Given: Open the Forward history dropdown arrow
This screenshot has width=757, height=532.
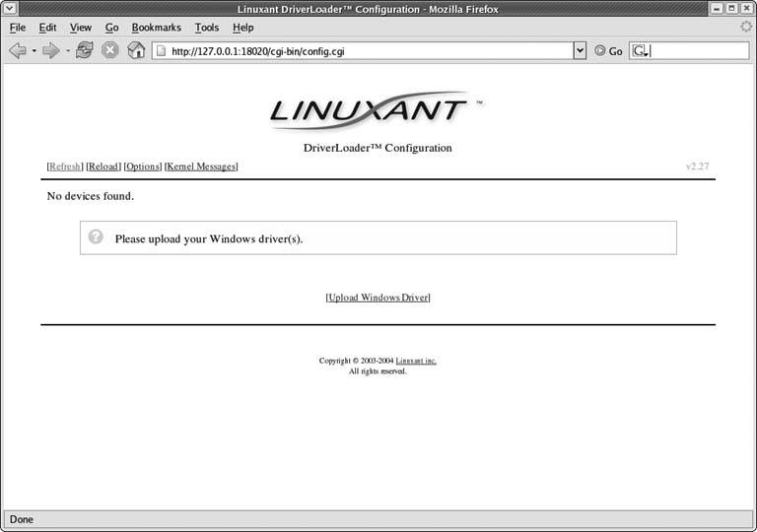Looking at the screenshot, I should (x=68, y=50).
